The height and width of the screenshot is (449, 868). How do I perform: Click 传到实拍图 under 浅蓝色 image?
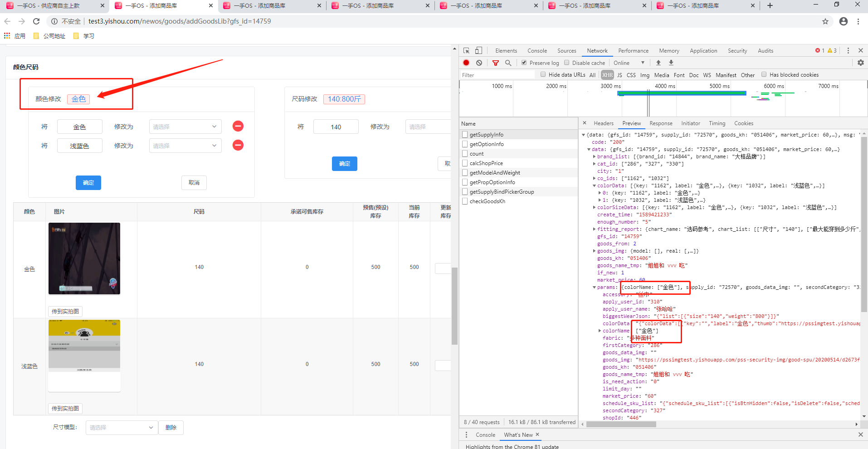point(65,408)
